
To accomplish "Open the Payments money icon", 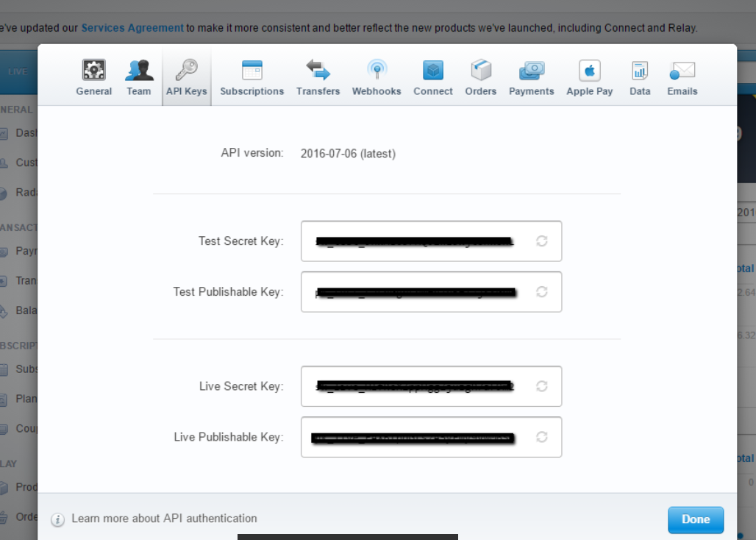I will coord(531,71).
